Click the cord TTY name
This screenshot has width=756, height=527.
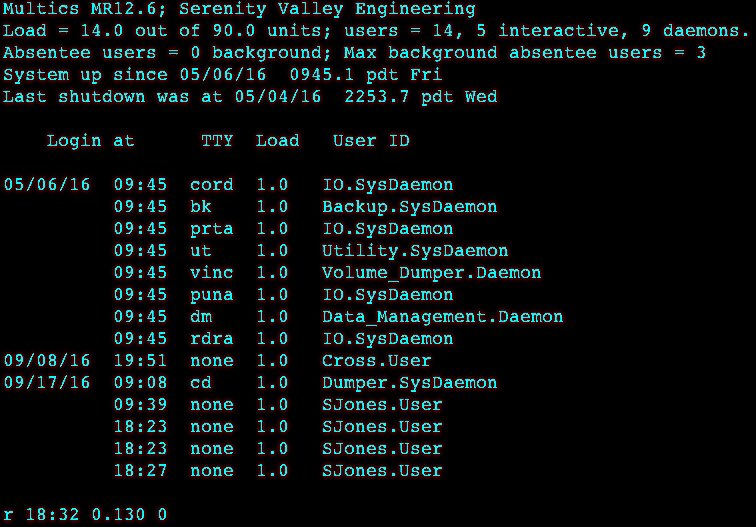click(212, 185)
